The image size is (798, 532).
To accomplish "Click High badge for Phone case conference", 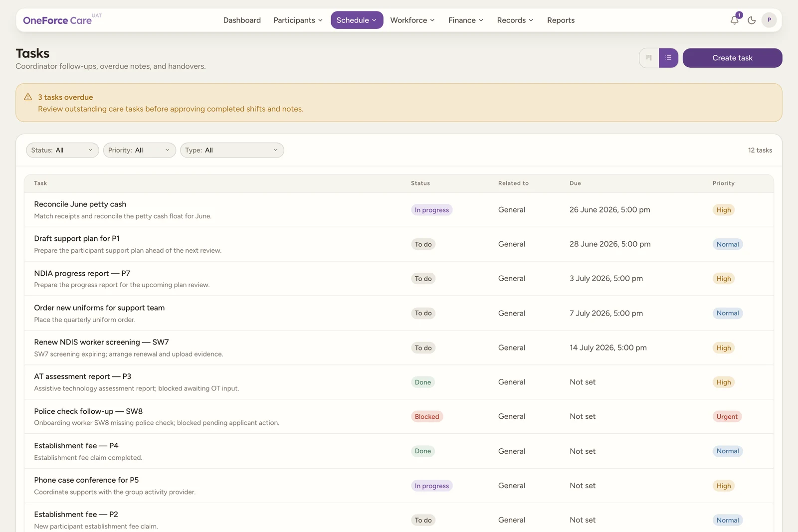I will pyautogui.click(x=723, y=486).
